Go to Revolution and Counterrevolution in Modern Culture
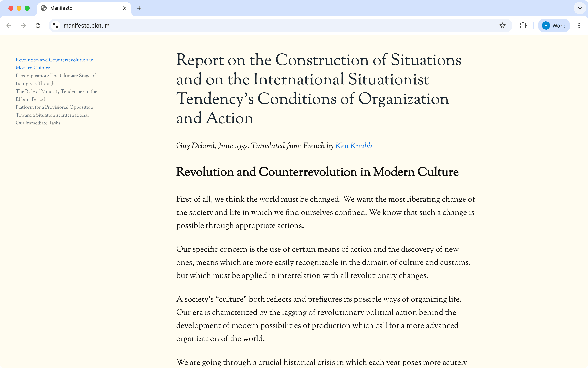Viewport: 588px width, 368px height. coord(54,64)
